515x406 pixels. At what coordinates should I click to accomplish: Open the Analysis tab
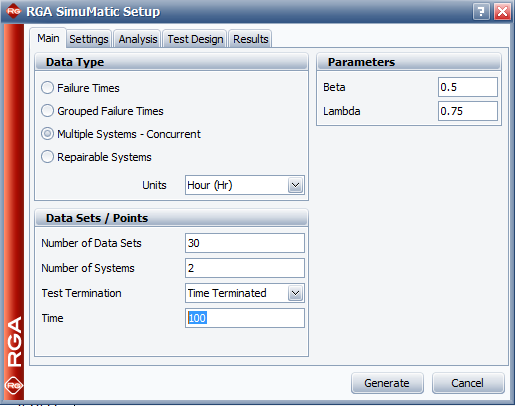click(138, 39)
